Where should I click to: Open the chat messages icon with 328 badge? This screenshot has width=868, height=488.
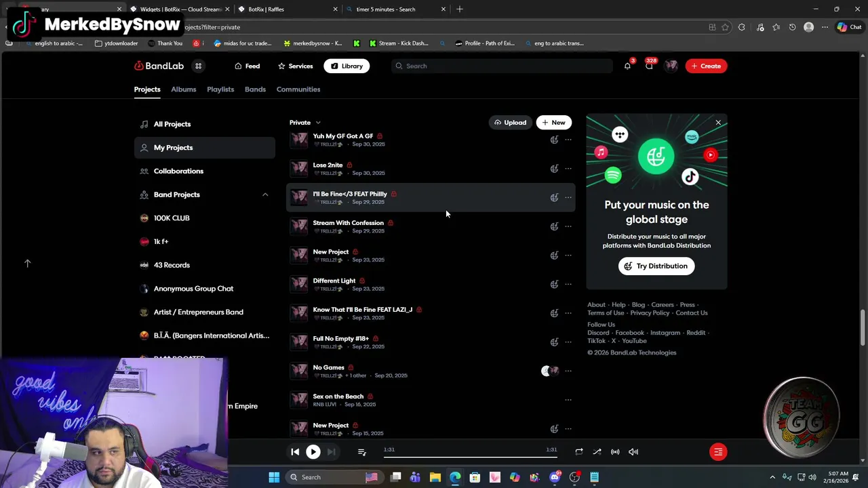(x=649, y=66)
